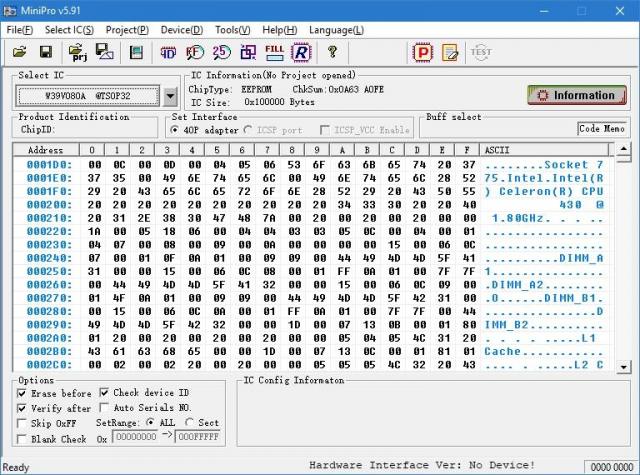Viewport: 640px width, 475px height.
Task: Click the red P program chip icon
Action: [423, 51]
